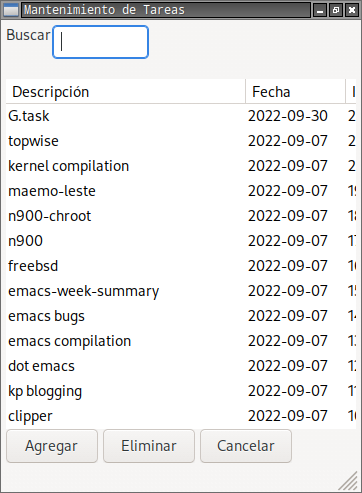Image resolution: width=362 pixels, height=493 pixels.
Task: Click the Cancelar button
Action: tap(246, 446)
